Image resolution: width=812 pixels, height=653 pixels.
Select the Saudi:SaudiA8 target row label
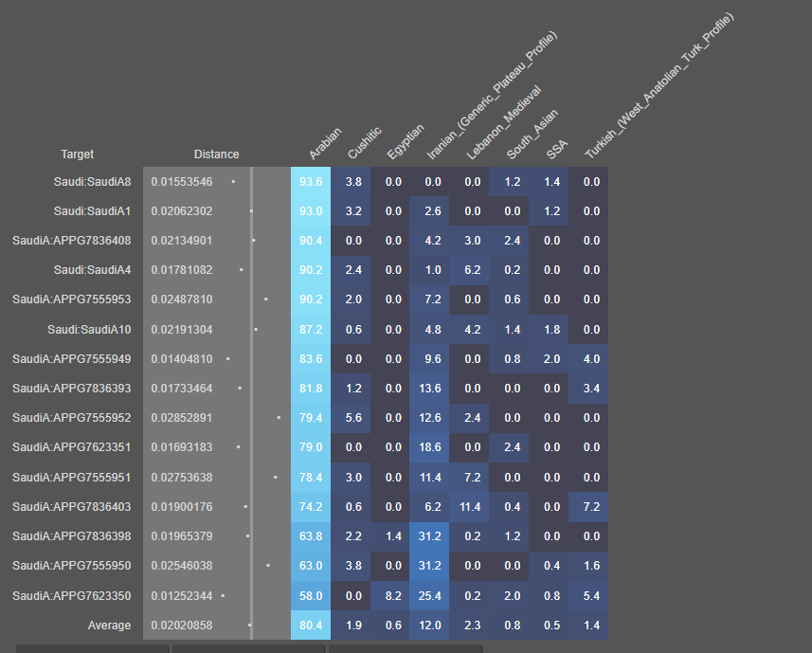92,181
